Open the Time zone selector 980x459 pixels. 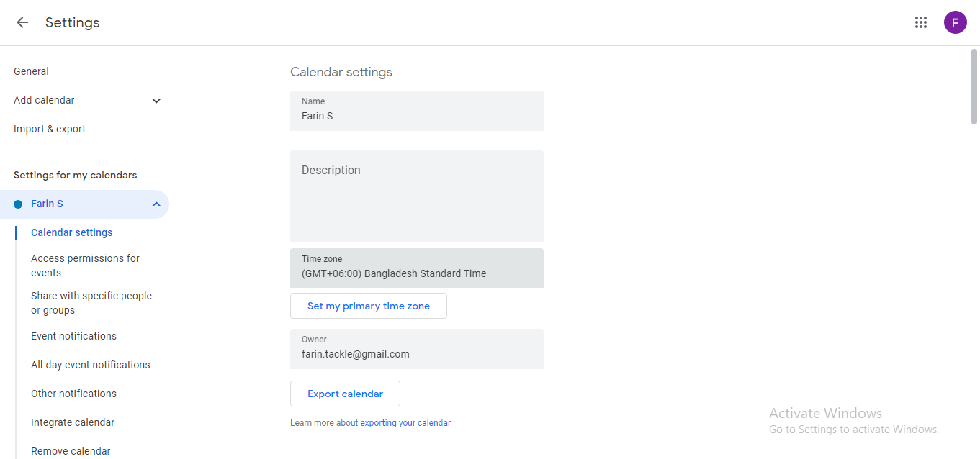click(x=416, y=268)
